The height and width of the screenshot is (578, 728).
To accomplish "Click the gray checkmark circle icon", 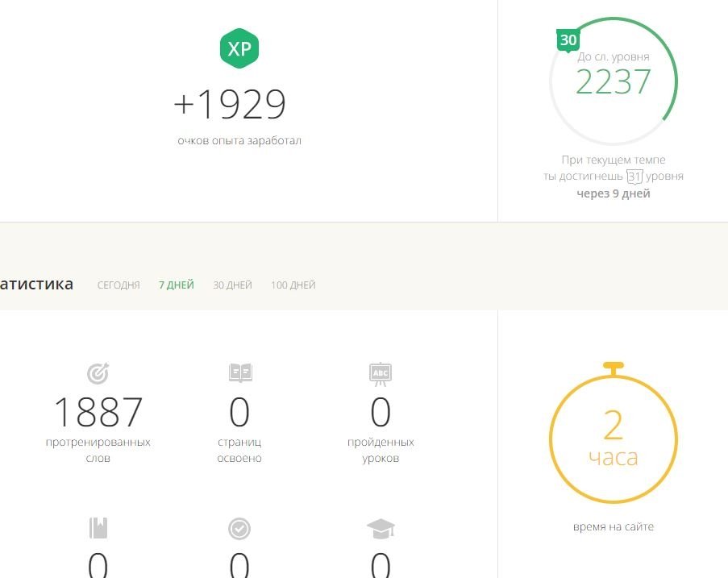I will 239,529.
